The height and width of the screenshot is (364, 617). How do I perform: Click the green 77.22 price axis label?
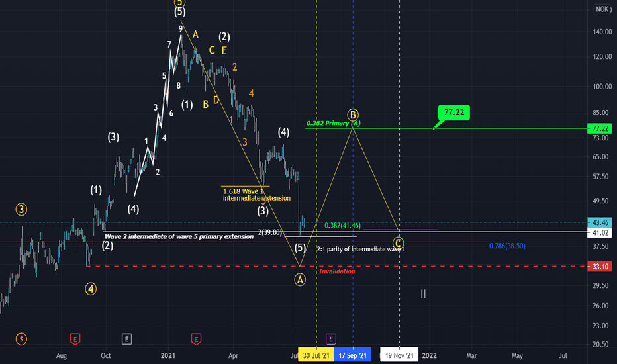coord(600,128)
